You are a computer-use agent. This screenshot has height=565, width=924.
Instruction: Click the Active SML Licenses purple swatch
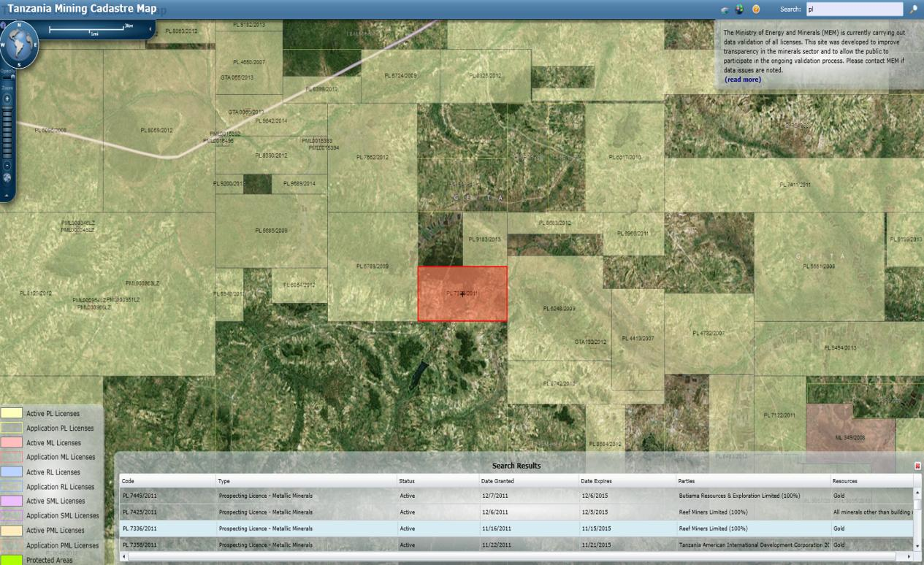(11, 501)
